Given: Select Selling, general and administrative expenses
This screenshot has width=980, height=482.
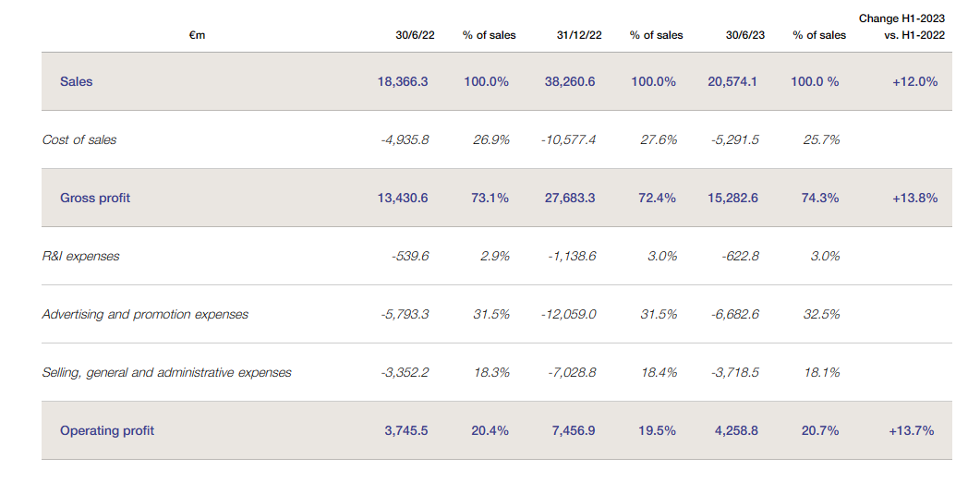Looking at the screenshot, I should point(166,372).
